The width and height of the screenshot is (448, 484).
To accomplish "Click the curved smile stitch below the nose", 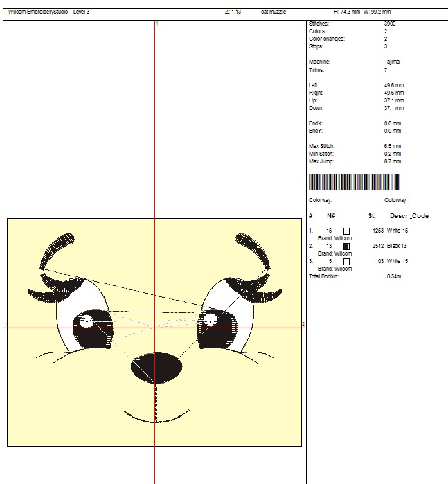I will pos(156,418).
